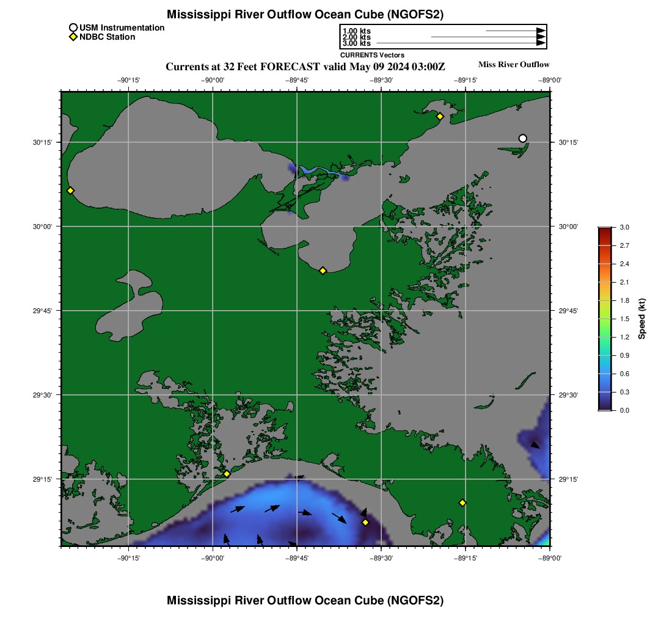Click the 1.00 kts vector scale label

coord(356,31)
